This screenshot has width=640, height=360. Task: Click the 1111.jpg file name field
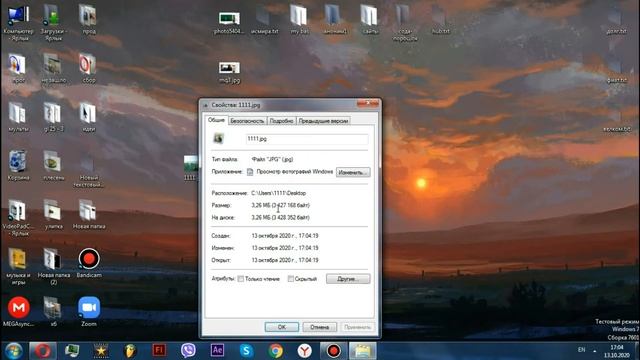coord(307,139)
